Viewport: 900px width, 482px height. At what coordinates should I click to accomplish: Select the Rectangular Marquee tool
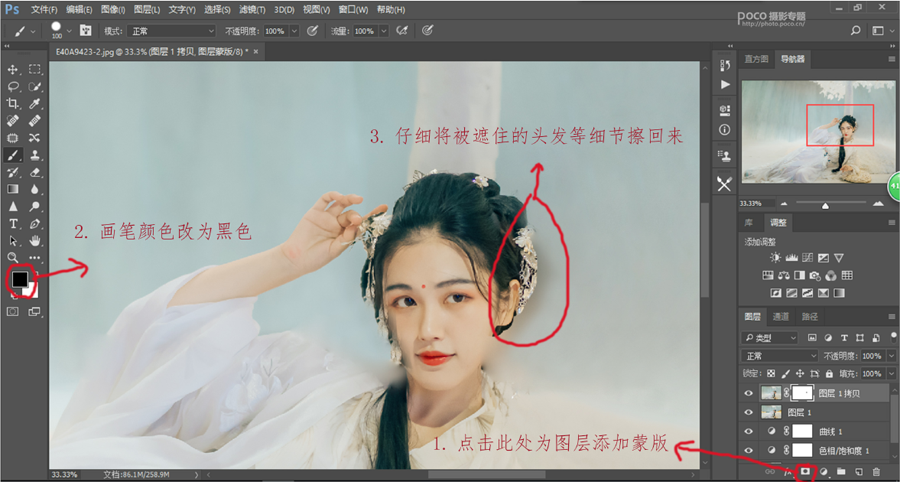(34, 69)
